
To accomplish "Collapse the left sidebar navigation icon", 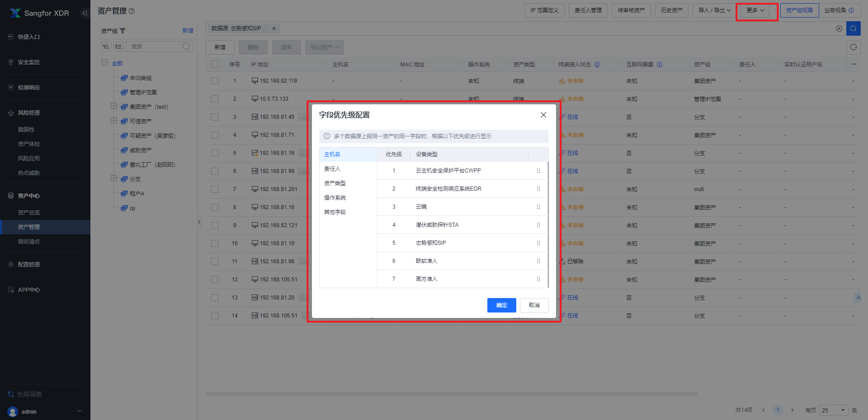I will 85,13.
